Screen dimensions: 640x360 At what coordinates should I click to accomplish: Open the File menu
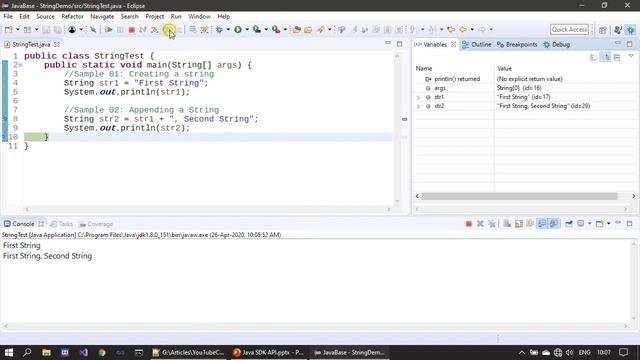click(x=8, y=16)
